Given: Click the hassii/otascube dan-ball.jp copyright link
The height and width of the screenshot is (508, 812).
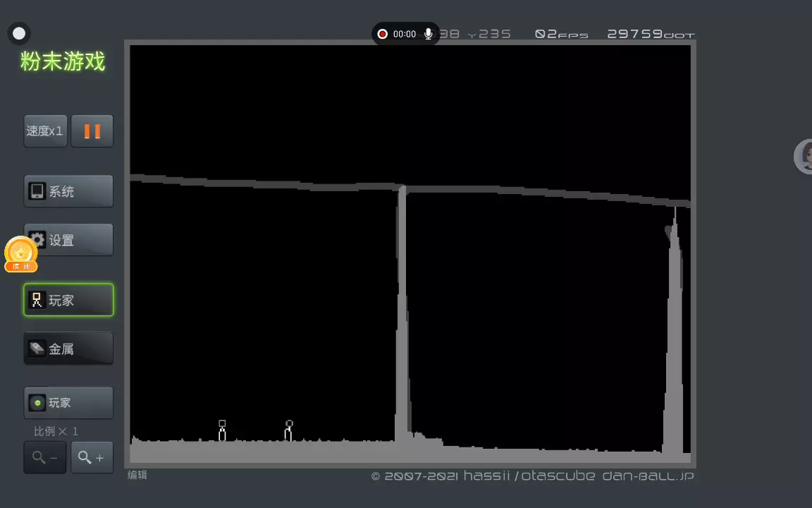Looking at the screenshot, I should point(533,476).
